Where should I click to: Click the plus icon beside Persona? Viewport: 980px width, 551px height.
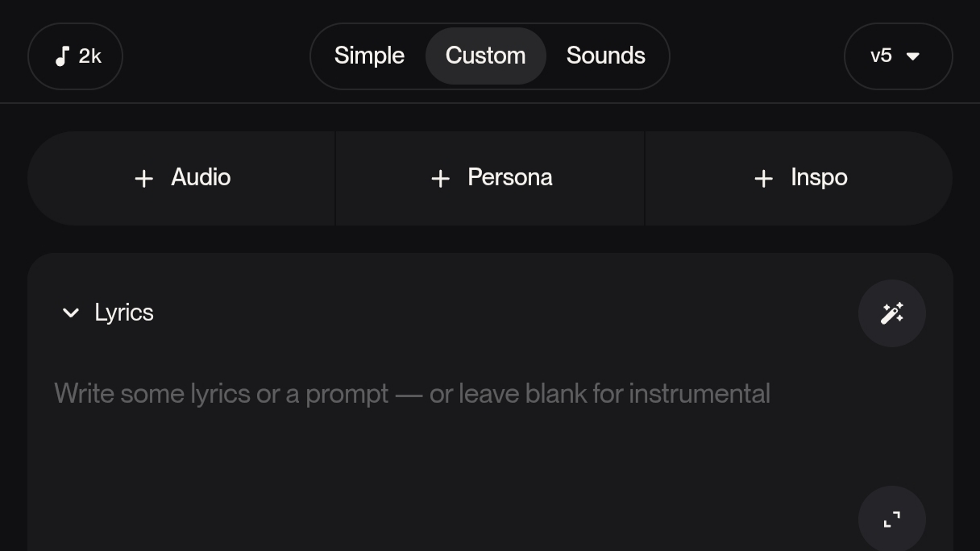tap(440, 178)
